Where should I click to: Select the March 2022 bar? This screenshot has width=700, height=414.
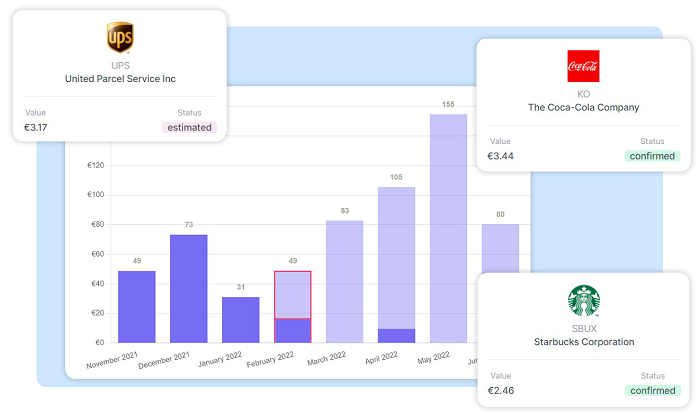click(345, 281)
